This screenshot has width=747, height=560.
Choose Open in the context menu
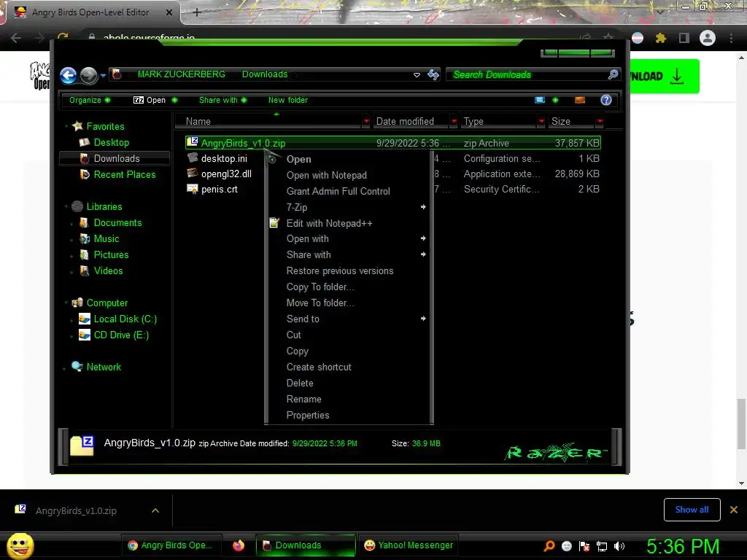[298, 159]
